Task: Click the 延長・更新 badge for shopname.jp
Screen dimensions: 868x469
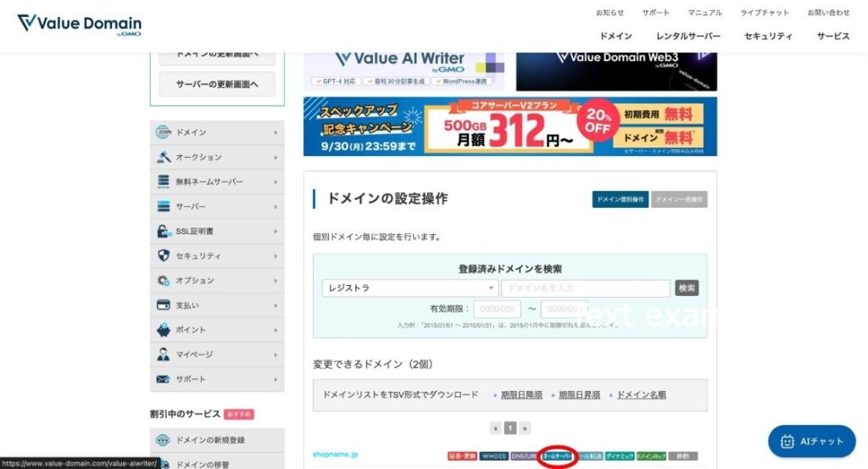Action: click(462, 456)
